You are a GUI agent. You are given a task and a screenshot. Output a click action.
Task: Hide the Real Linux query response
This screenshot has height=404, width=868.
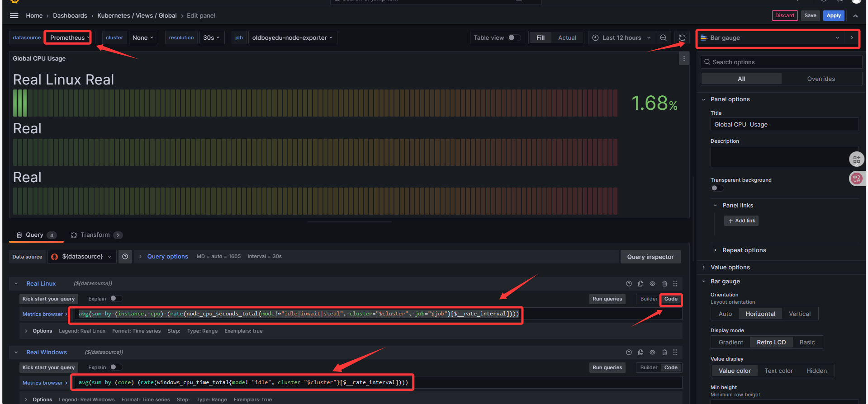(652, 284)
